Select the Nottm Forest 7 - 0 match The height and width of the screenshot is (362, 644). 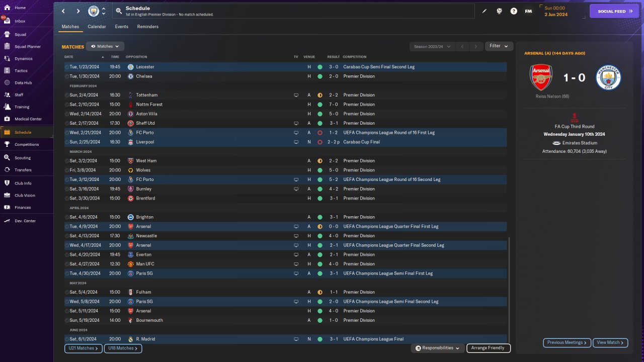pyautogui.click(x=285, y=105)
